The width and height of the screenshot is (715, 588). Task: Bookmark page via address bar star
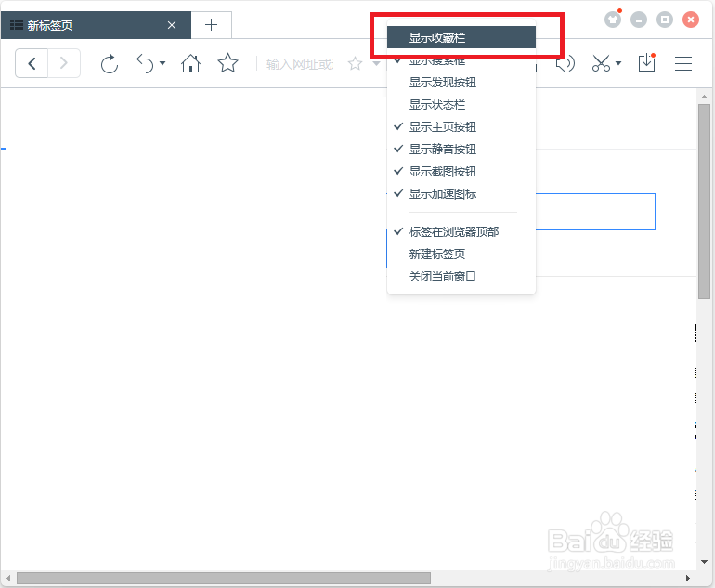[355, 63]
